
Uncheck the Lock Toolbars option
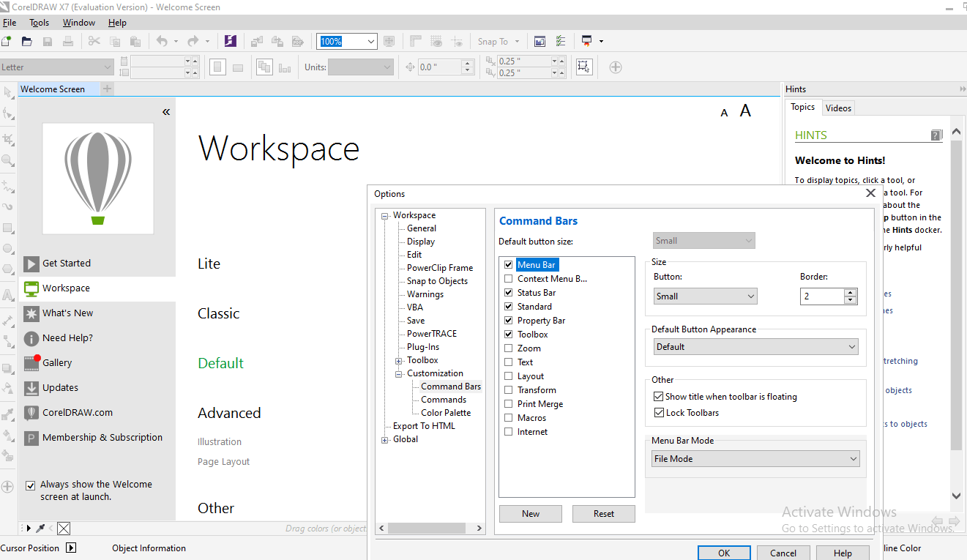tap(659, 413)
